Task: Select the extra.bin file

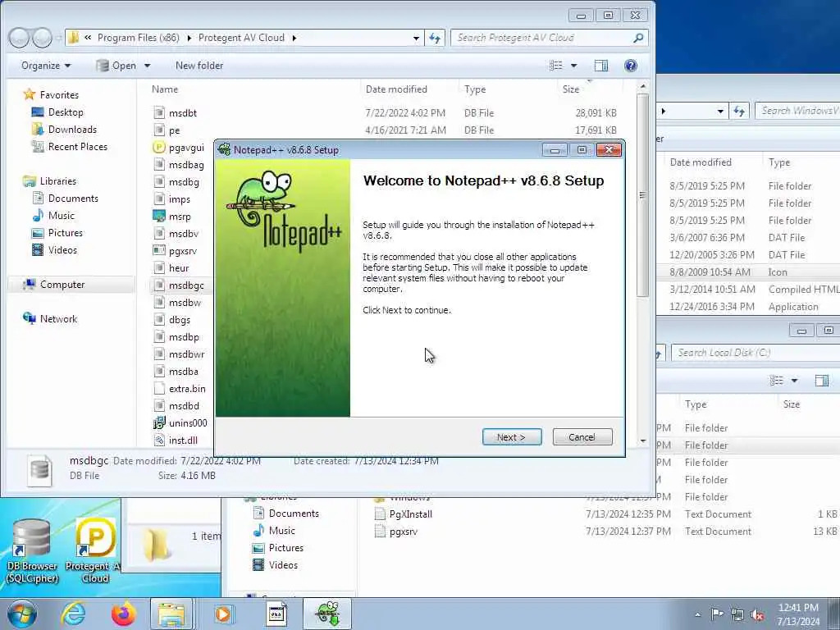Action: (x=187, y=388)
